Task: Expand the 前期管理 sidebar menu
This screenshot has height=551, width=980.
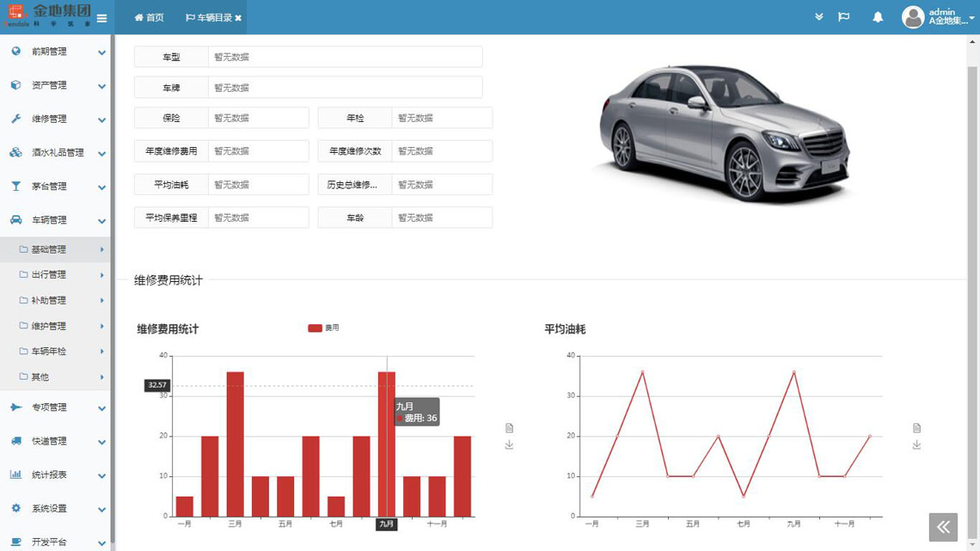Action: pyautogui.click(x=55, y=52)
